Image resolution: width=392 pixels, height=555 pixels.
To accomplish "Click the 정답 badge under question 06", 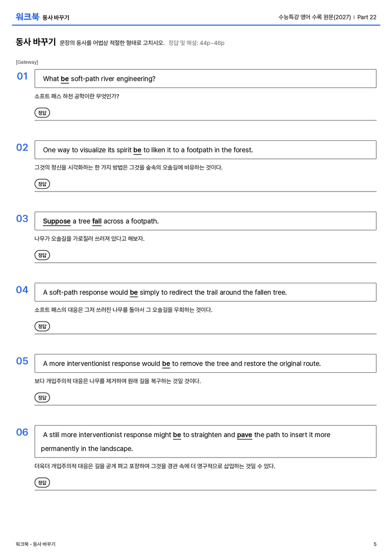I will click(x=42, y=482).
